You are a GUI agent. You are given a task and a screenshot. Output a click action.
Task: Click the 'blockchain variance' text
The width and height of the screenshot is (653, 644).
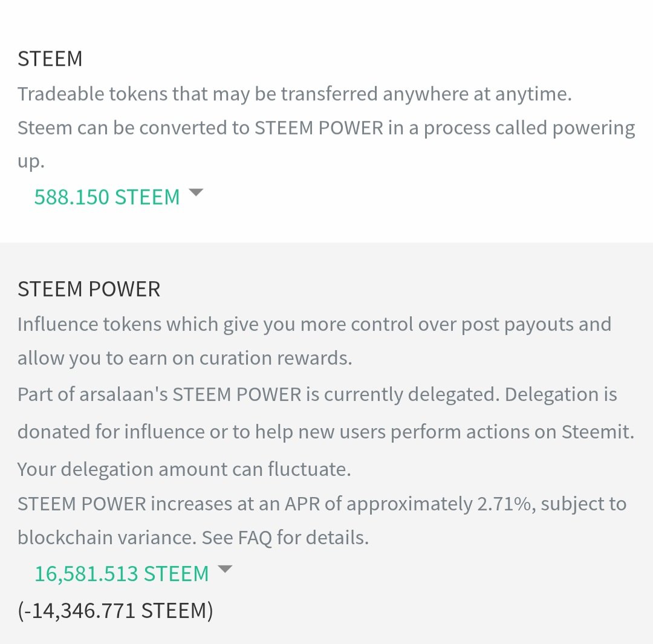pos(107,538)
